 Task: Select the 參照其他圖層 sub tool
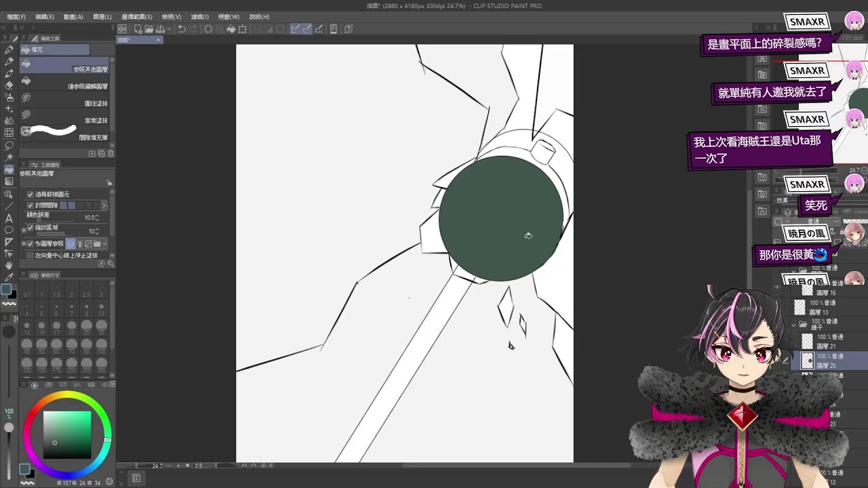[x=64, y=66]
